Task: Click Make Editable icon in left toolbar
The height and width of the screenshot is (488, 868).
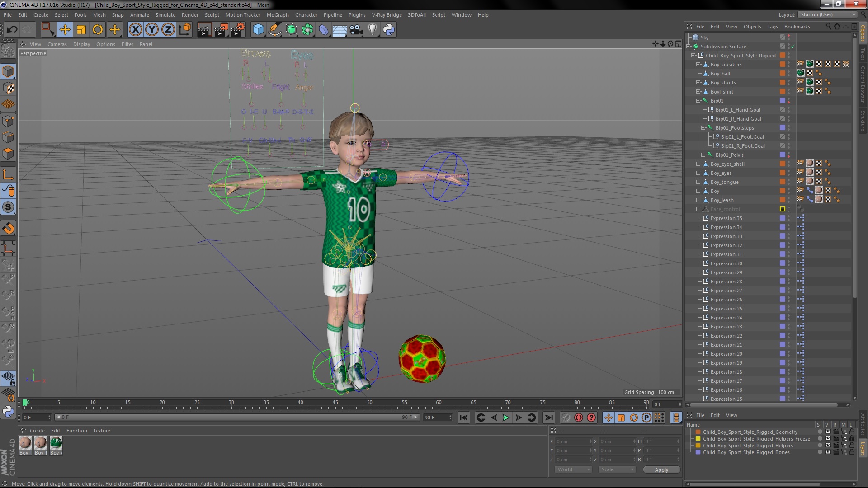Action: (x=8, y=51)
